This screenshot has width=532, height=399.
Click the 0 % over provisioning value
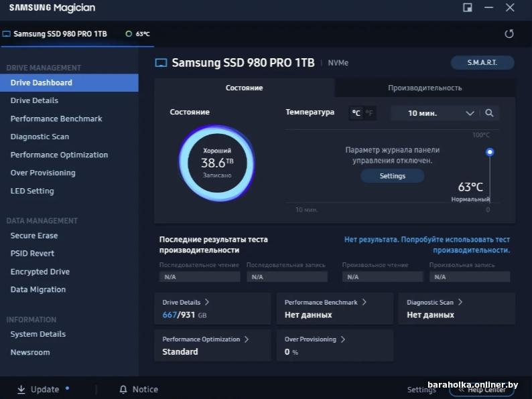click(x=291, y=352)
